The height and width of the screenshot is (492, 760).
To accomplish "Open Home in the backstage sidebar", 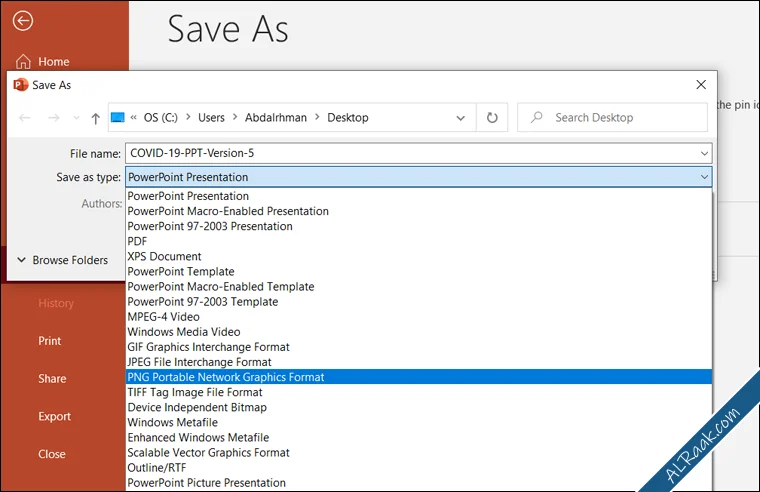I will (x=54, y=62).
